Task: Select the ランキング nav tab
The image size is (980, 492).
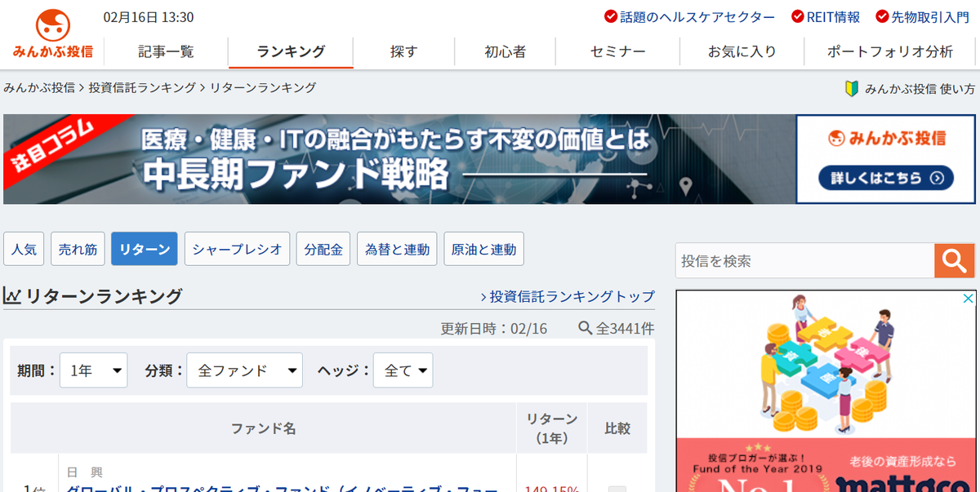Action: click(x=291, y=51)
